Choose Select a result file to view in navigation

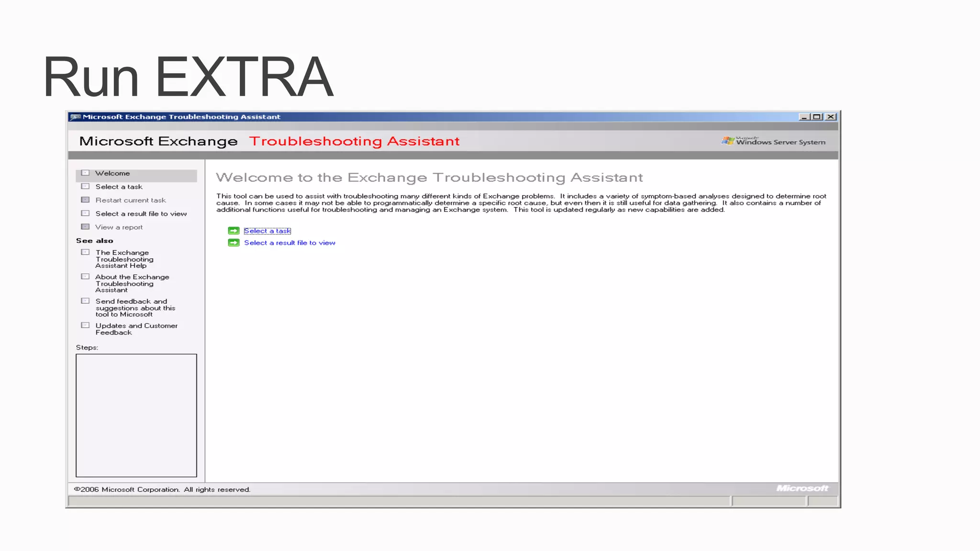point(141,213)
